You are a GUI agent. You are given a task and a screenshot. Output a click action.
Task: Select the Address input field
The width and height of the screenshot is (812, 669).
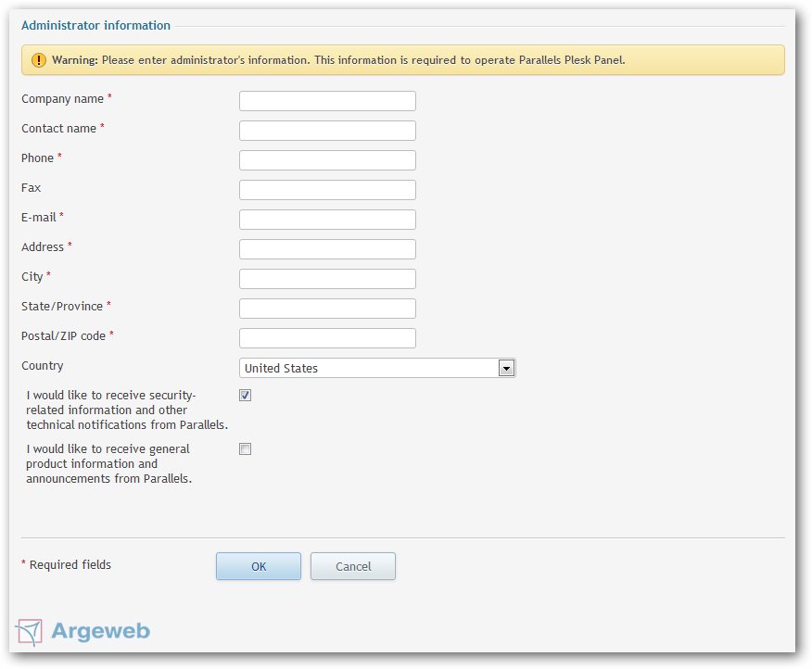(327, 249)
